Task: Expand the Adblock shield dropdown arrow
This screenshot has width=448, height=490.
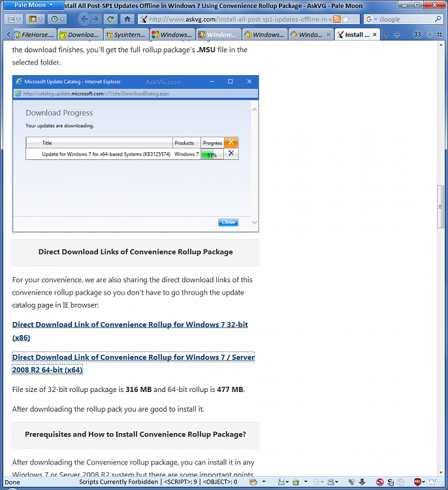Action: coord(424,482)
